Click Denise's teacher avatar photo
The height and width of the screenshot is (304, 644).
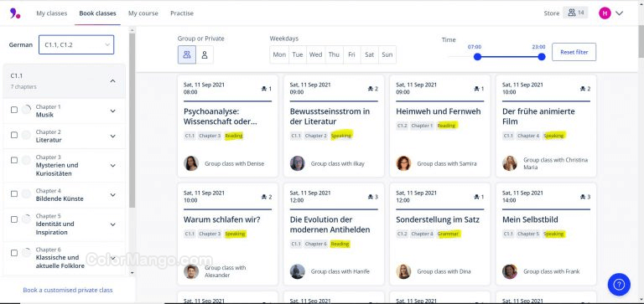pos(191,163)
